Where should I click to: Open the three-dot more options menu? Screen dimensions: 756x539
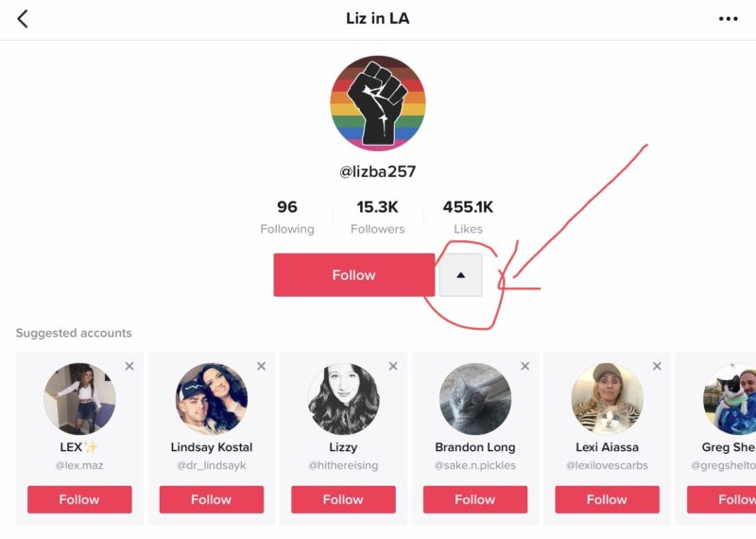point(728,19)
